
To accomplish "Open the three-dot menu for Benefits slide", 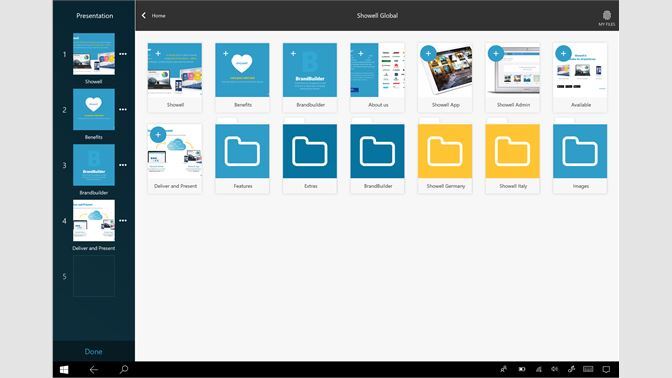I will pyautogui.click(x=123, y=110).
